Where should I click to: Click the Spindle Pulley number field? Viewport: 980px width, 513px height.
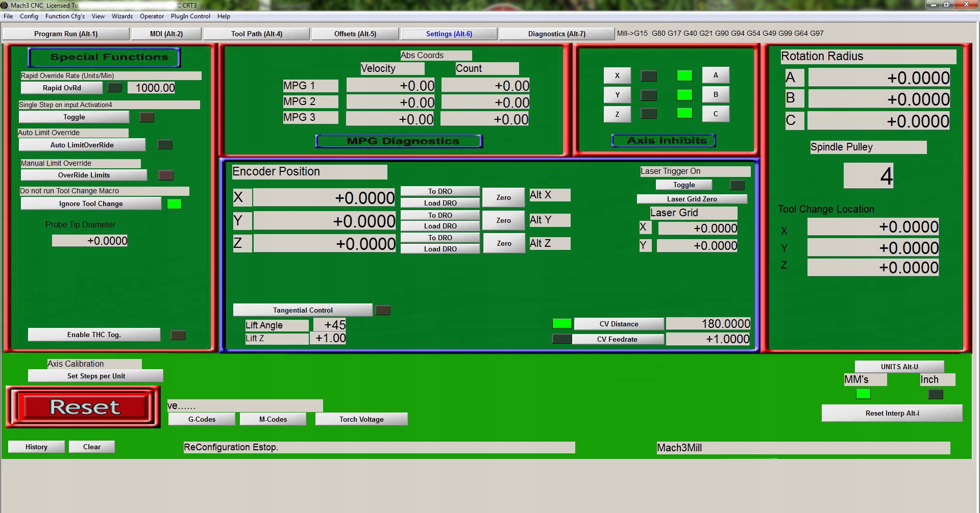[x=868, y=176]
